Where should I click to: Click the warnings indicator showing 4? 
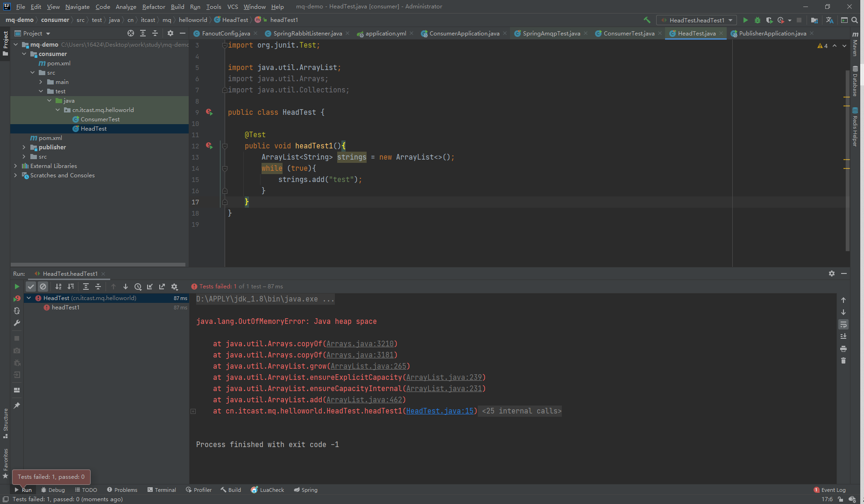coord(822,46)
